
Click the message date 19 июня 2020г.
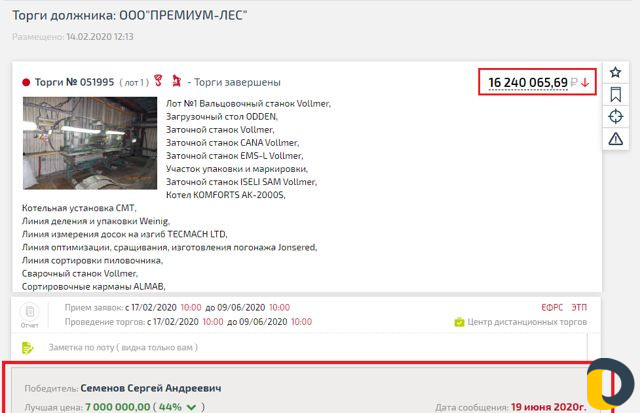point(549,407)
